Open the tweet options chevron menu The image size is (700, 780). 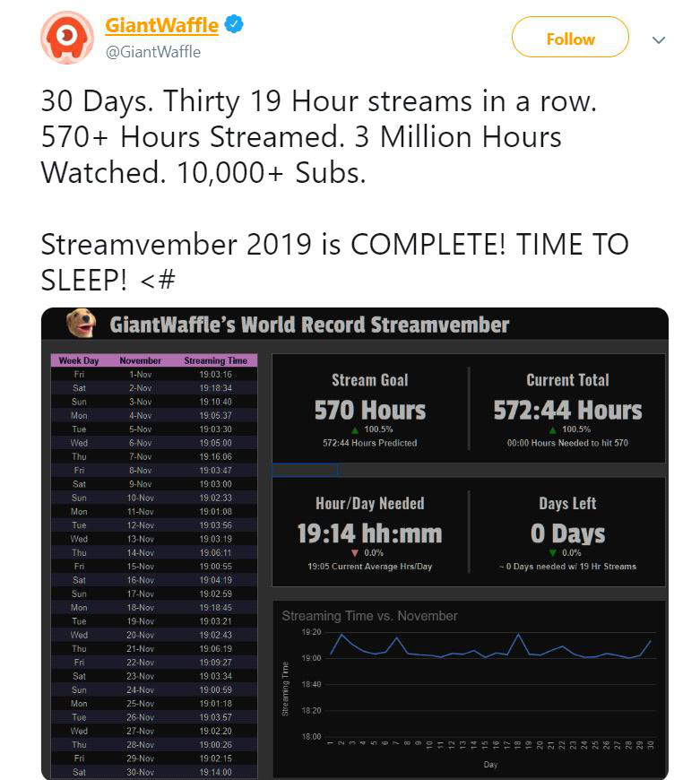(x=659, y=39)
